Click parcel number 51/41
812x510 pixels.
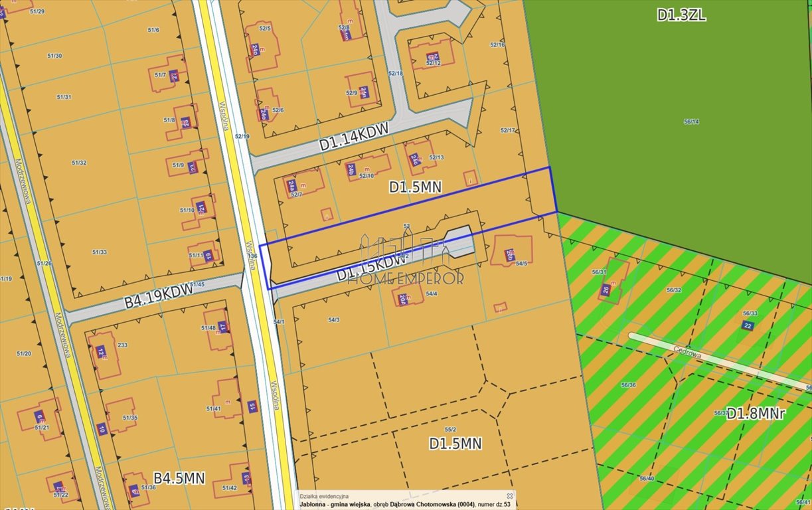pyautogui.click(x=213, y=408)
